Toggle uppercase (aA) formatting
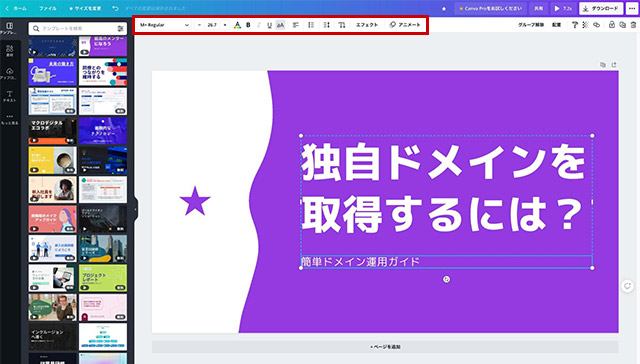Screen dimensions: 640x364 coord(280,25)
